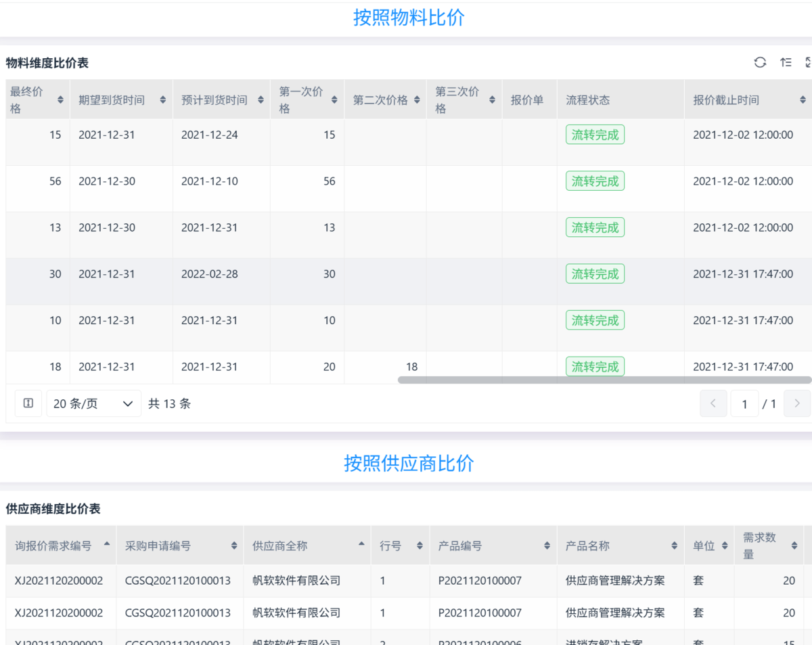
Task: Click the row height icon left of page size
Action: (28, 403)
